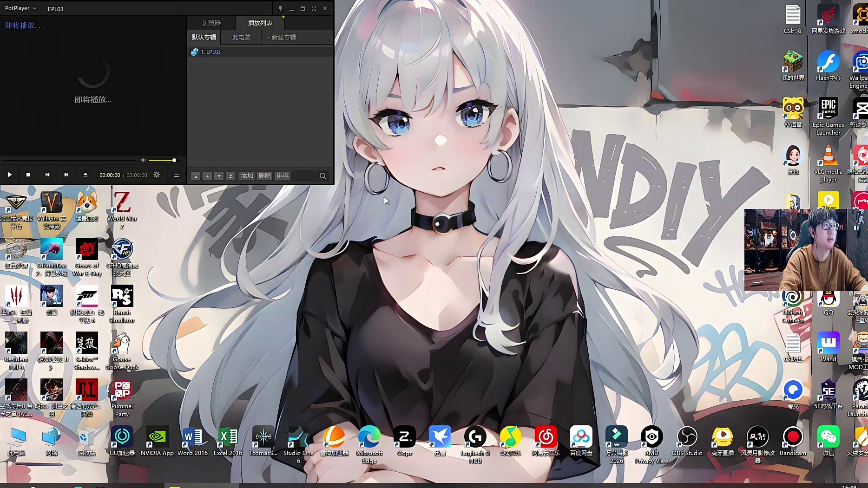Open the 此电脑 desktop icon
Image resolution: width=868 pixels, height=488 pixels.
[16, 441]
